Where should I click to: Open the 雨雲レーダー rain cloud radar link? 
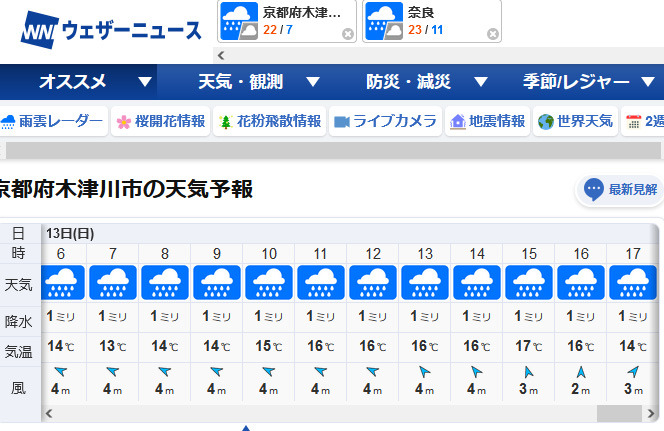tap(53, 122)
